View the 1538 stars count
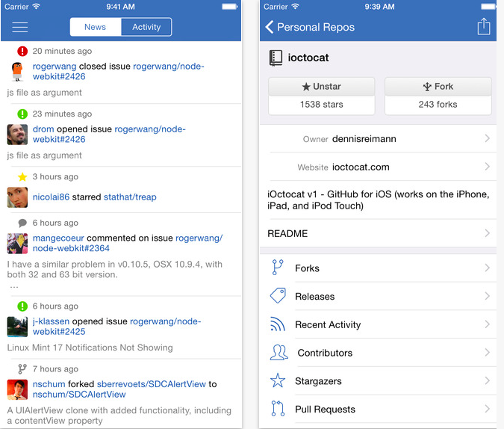 321,105
